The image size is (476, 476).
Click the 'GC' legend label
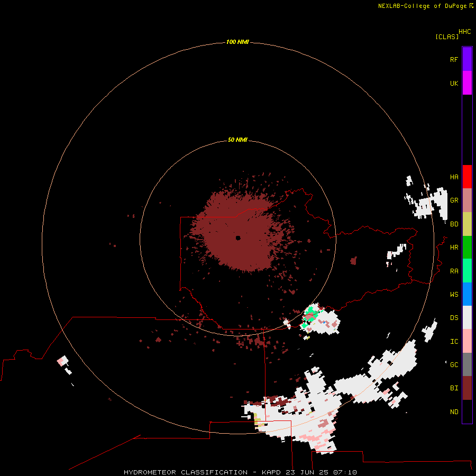pyautogui.click(x=454, y=365)
